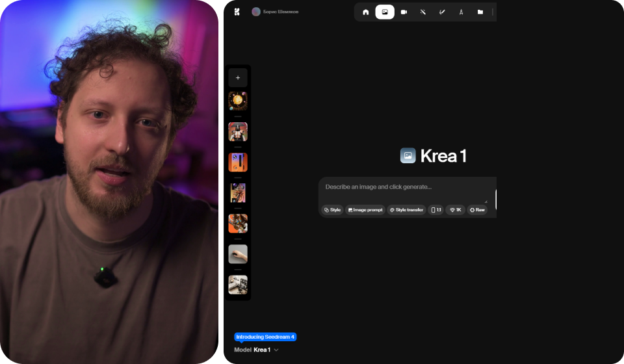Open the 1K resolution selector
This screenshot has width=624, height=364.
[x=455, y=210]
